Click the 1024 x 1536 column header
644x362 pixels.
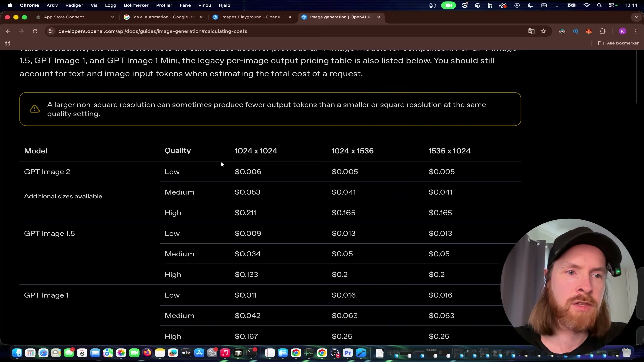[x=353, y=151]
